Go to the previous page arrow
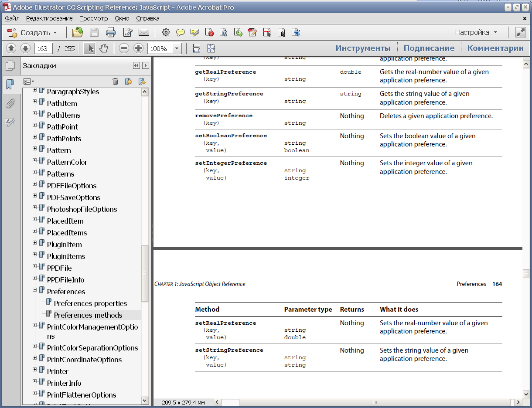The image size is (532, 408). tap(11, 48)
